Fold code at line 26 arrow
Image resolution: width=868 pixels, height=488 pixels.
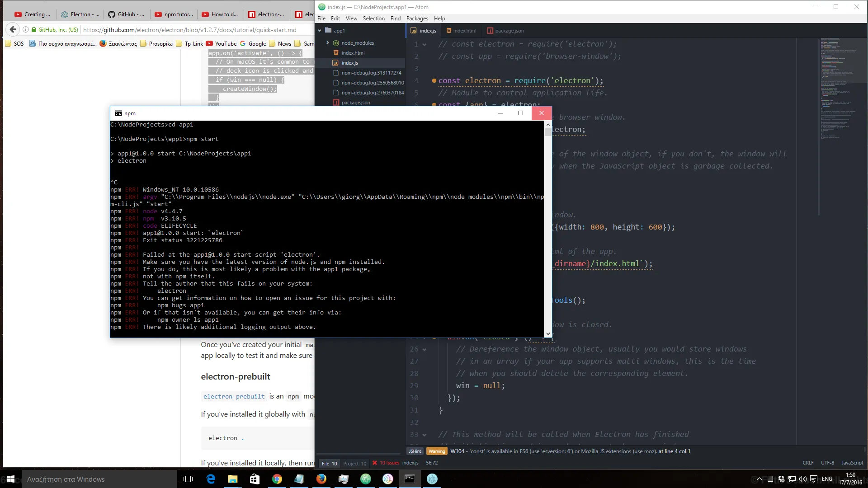coord(425,349)
